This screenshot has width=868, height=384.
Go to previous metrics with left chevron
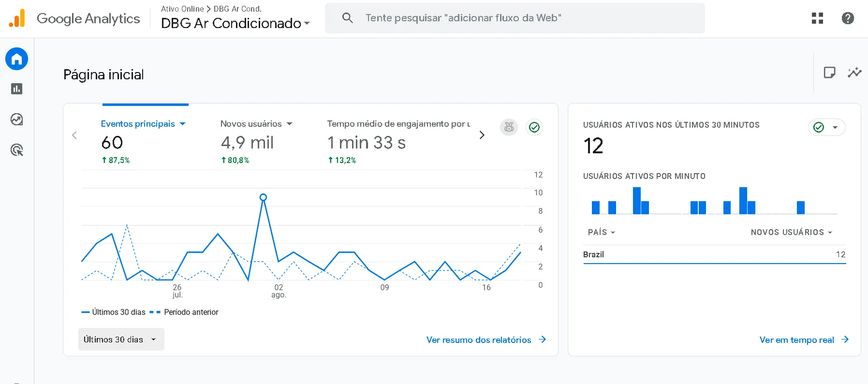74,135
